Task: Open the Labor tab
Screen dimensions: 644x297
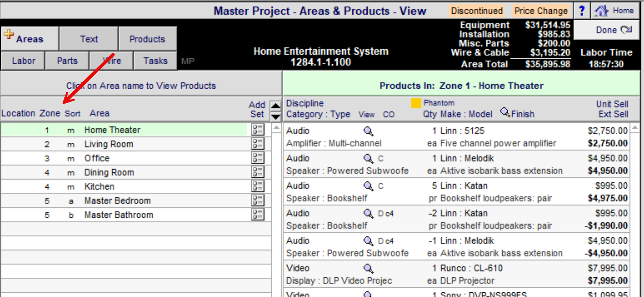Action: (23, 61)
